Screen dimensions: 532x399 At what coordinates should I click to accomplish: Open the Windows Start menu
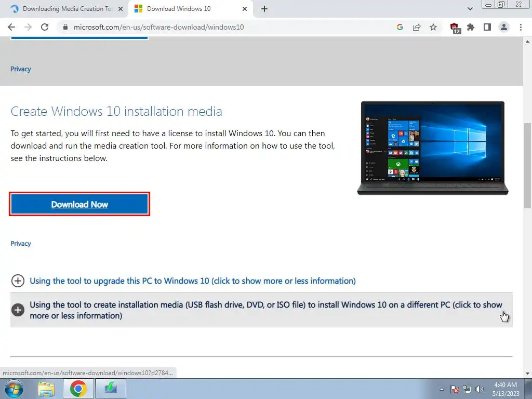pos(14,389)
